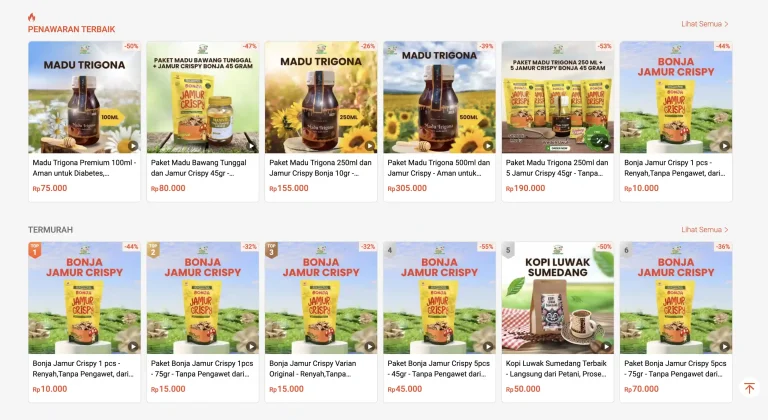Click the back-to-top arrow icon
This screenshot has height=420, width=768.
(x=749, y=388)
